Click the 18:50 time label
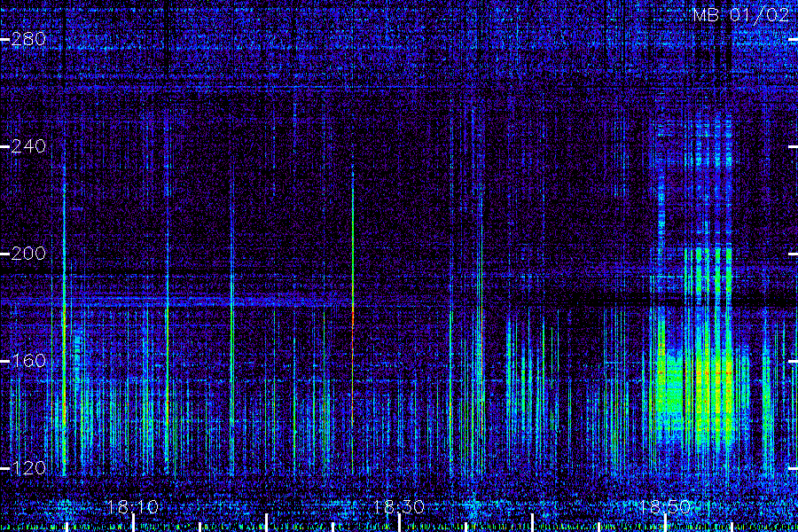 pos(664,507)
